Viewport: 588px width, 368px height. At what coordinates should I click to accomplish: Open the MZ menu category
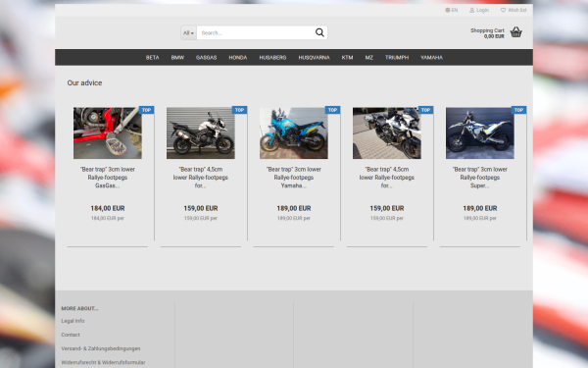369,58
